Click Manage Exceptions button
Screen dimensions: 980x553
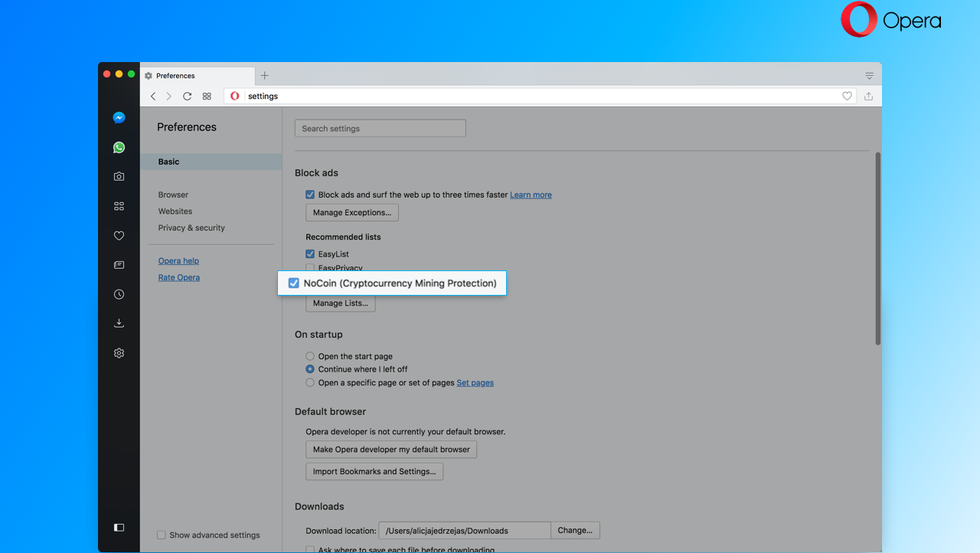352,212
